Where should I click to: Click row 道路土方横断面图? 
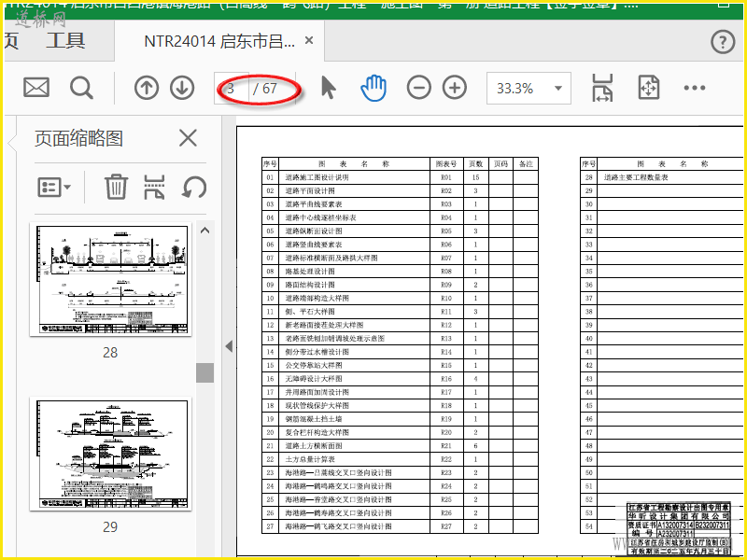tap(401, 446)
